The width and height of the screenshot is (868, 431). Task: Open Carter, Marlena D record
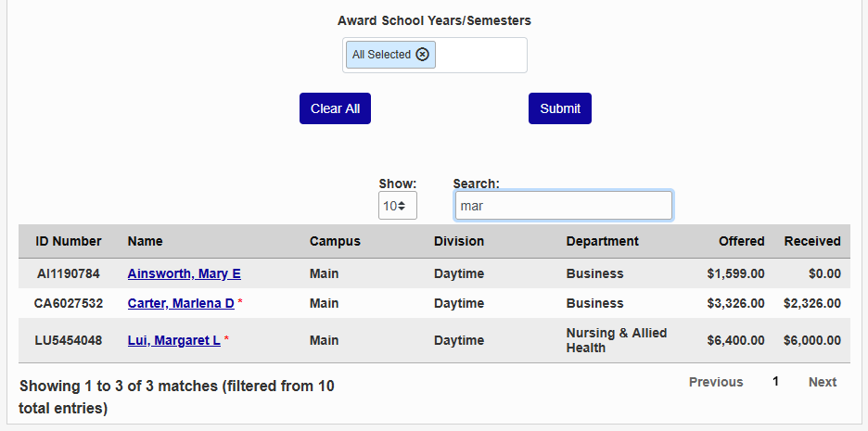point(181,303)
